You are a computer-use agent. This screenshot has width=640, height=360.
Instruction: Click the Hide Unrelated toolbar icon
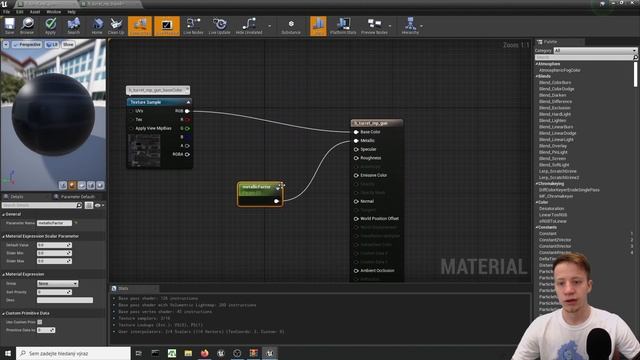pyautogui.click(x=249, y=26)
